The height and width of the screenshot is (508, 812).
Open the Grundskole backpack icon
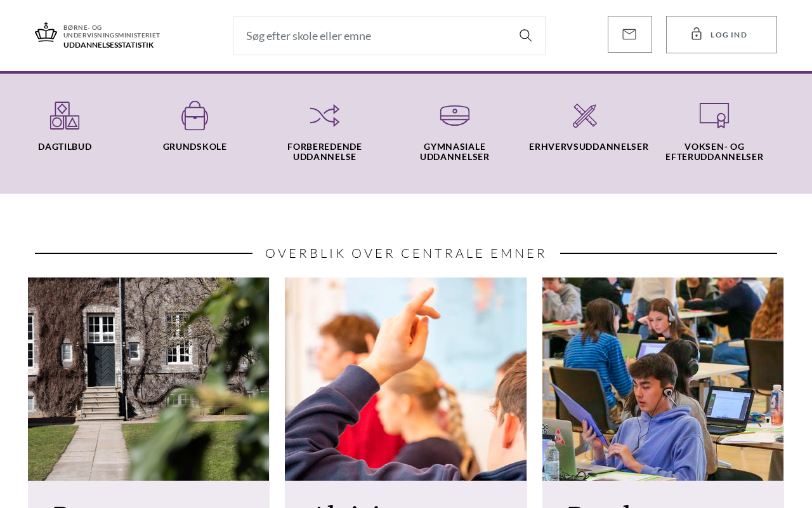pyautogui.click(x=195, y=116)
